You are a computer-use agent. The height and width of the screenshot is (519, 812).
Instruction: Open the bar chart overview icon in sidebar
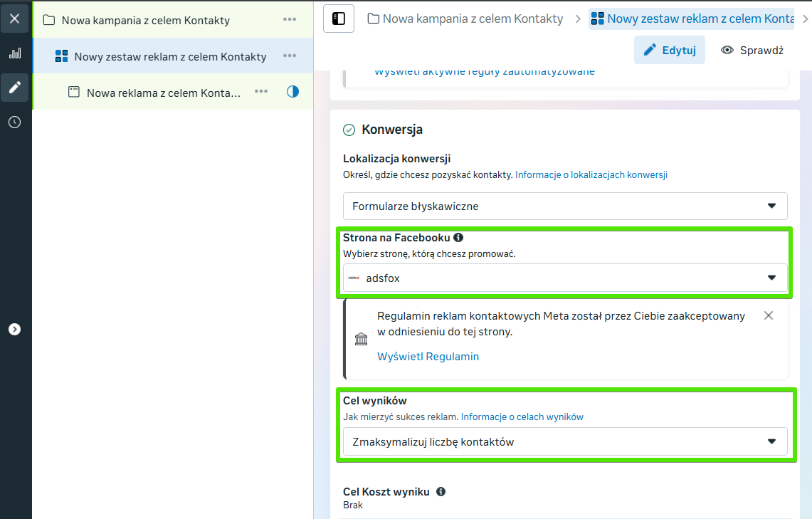[15, 53]
